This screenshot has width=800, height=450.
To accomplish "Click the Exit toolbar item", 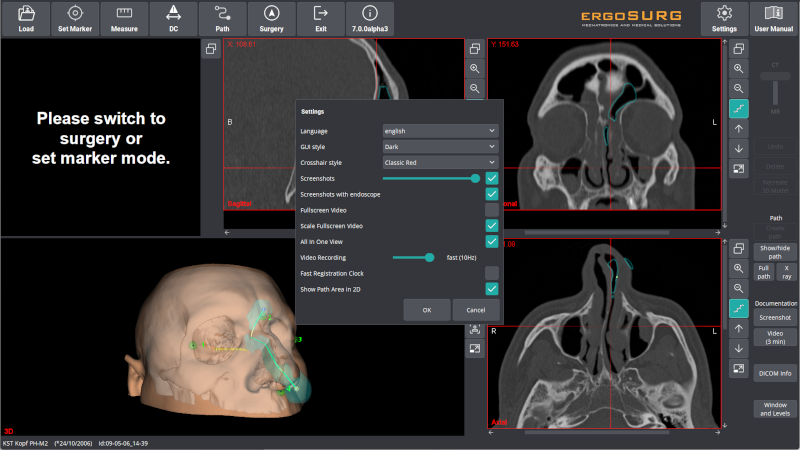I will click(x=320, y=18).
